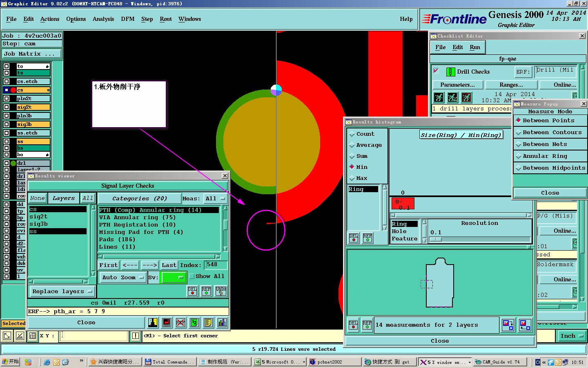Screen dimensions: 588x368
Task: Select the Average radio option
Action: point(366,145)
